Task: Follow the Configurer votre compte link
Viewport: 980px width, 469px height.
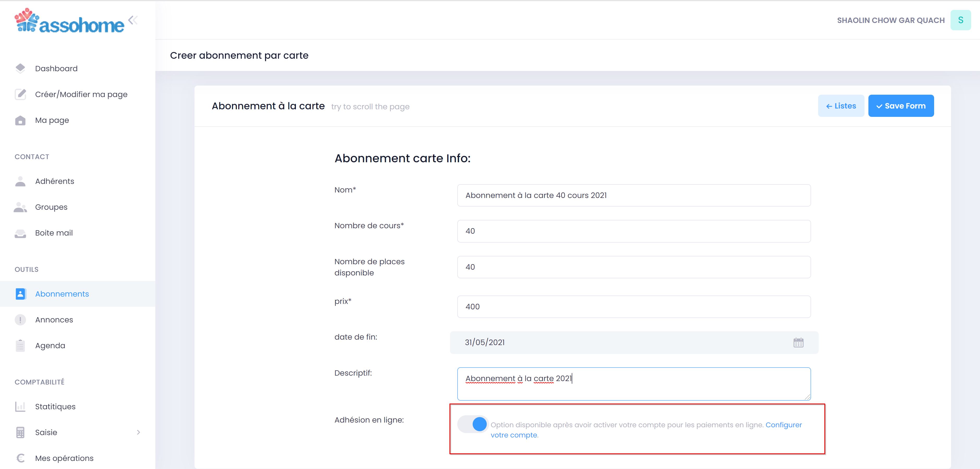Action: point(783,425)
